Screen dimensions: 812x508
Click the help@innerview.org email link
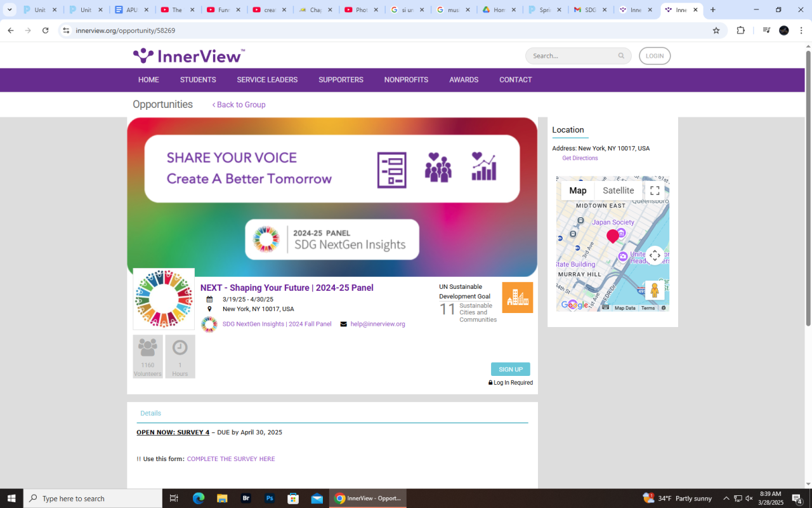pyautogui.click(x=377, y=324)
